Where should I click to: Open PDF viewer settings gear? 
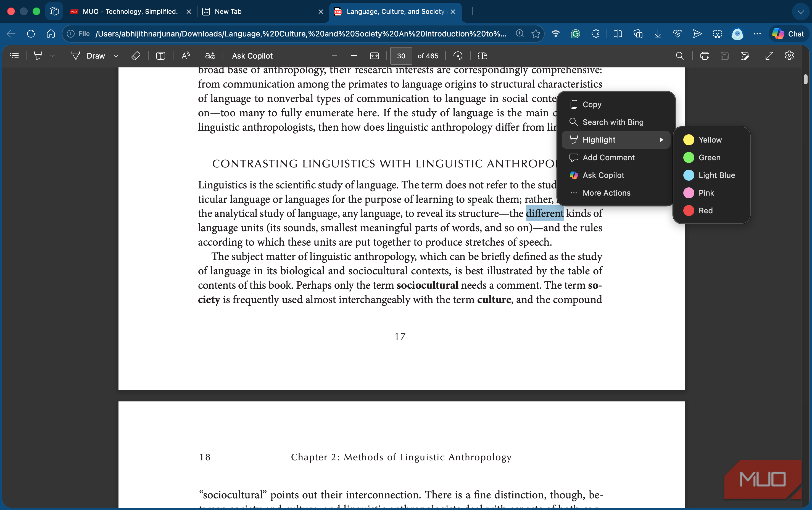click(x=789, y=56)
